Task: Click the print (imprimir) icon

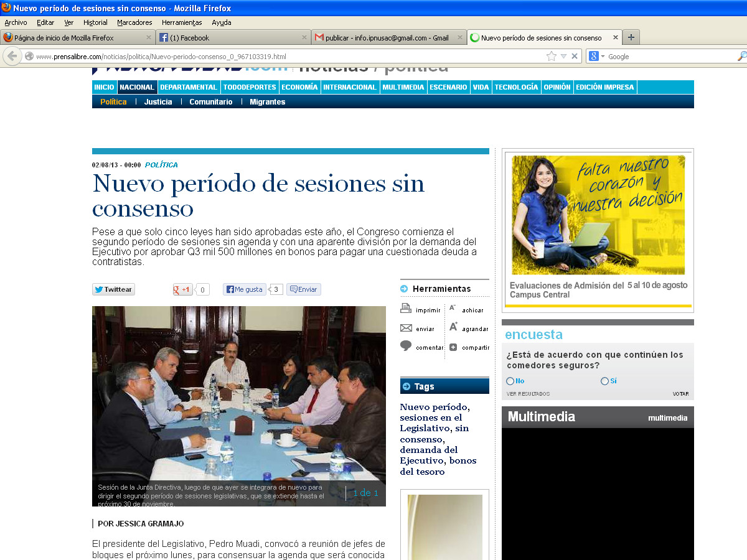Action: tap(406, 309)
